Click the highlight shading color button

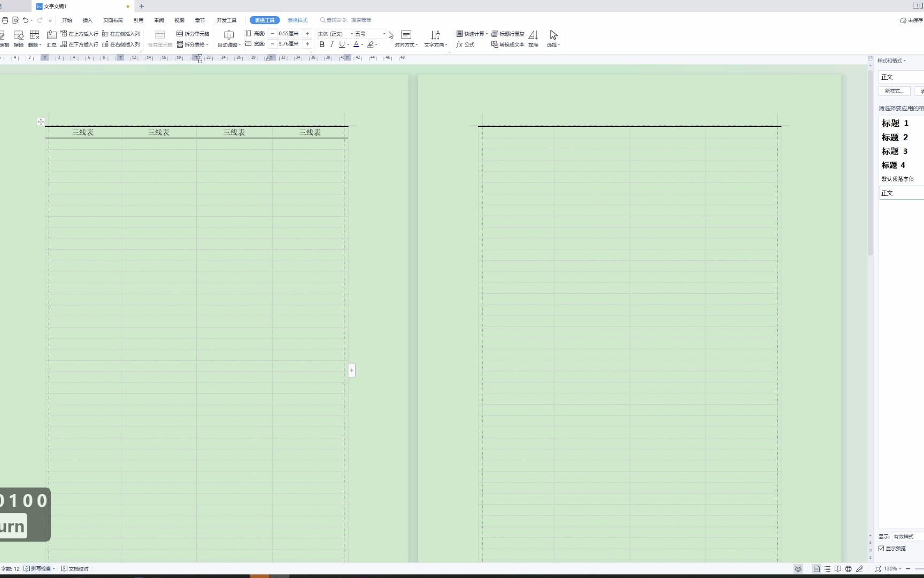click(370, 44)
